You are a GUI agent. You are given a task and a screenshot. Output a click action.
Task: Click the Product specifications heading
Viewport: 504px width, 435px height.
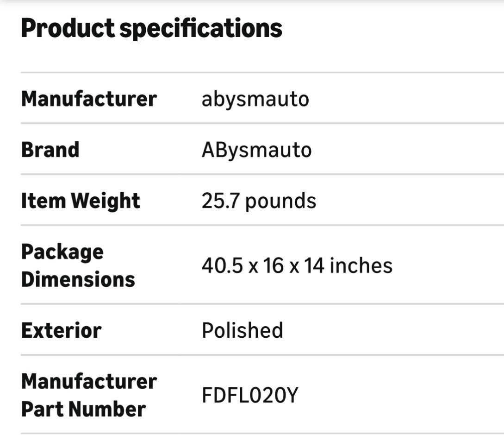tap(151, 29)
